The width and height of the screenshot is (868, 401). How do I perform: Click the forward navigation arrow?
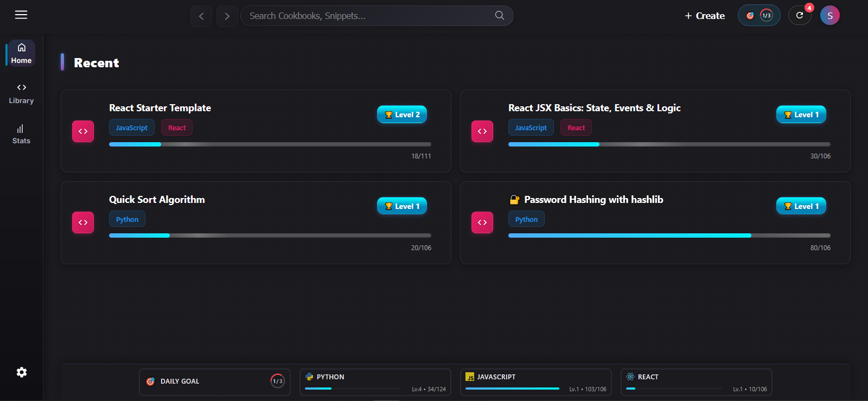(227, 16)
